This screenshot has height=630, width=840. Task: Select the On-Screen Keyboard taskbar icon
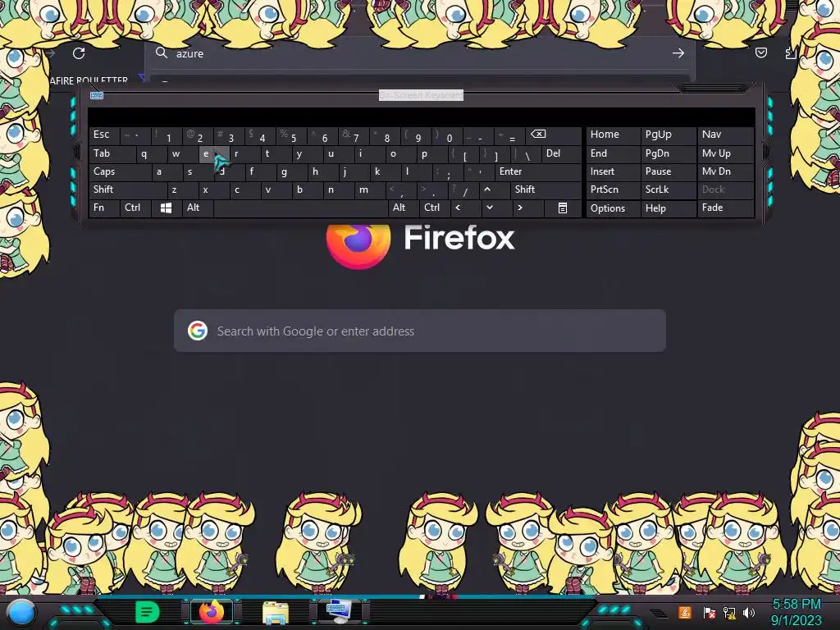click(339, 612)
